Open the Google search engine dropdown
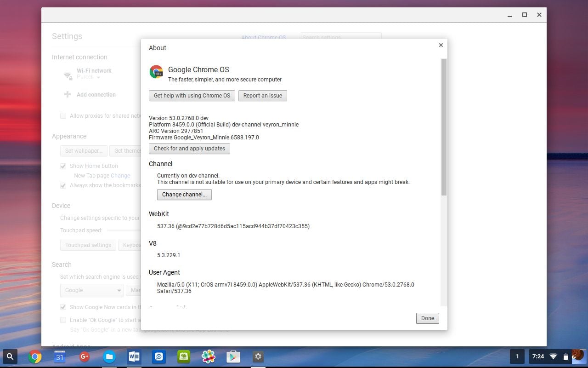The height and width of the screenshot is (368, 588). coord(92,290)
